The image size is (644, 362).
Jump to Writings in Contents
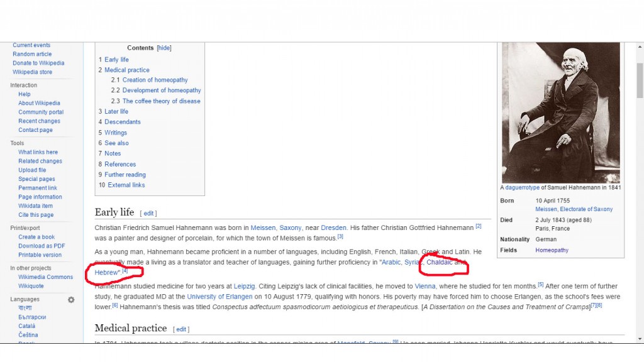pyautogui.click(x=116, y=133)
